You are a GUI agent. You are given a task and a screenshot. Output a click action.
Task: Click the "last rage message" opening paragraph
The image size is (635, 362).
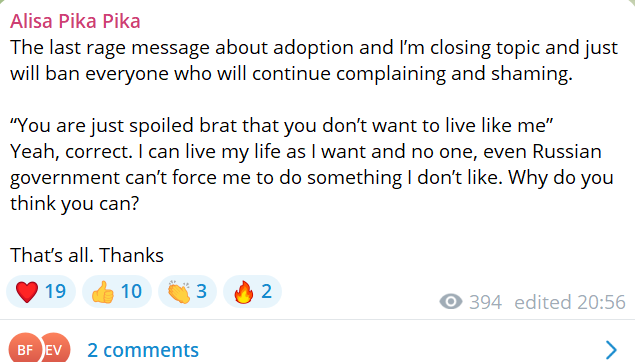coord(314,61)
